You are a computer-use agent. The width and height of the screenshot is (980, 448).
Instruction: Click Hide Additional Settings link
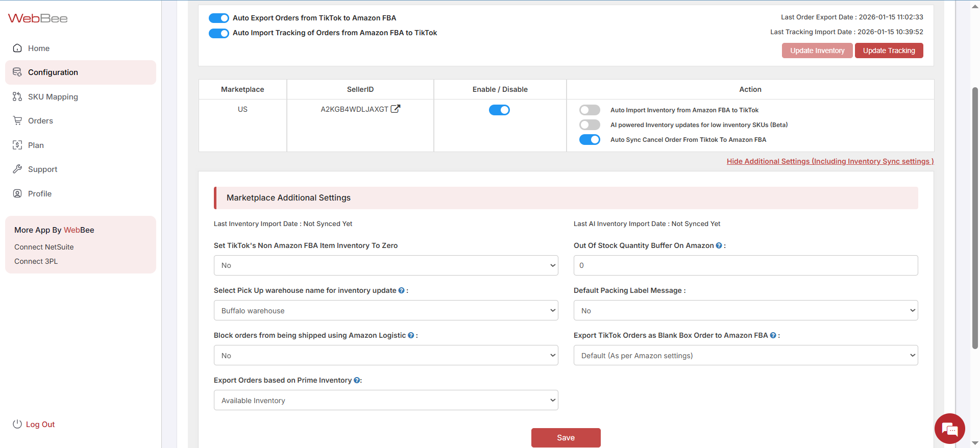830,161
